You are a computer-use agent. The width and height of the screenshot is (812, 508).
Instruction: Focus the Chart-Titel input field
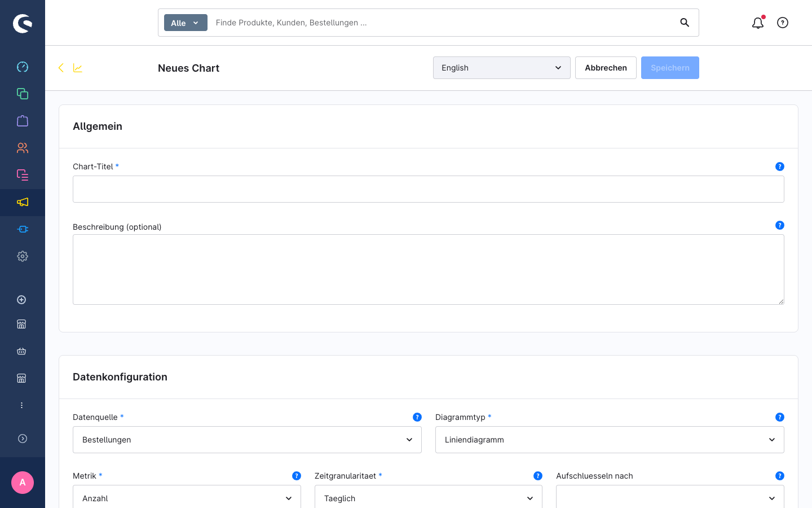429,189
